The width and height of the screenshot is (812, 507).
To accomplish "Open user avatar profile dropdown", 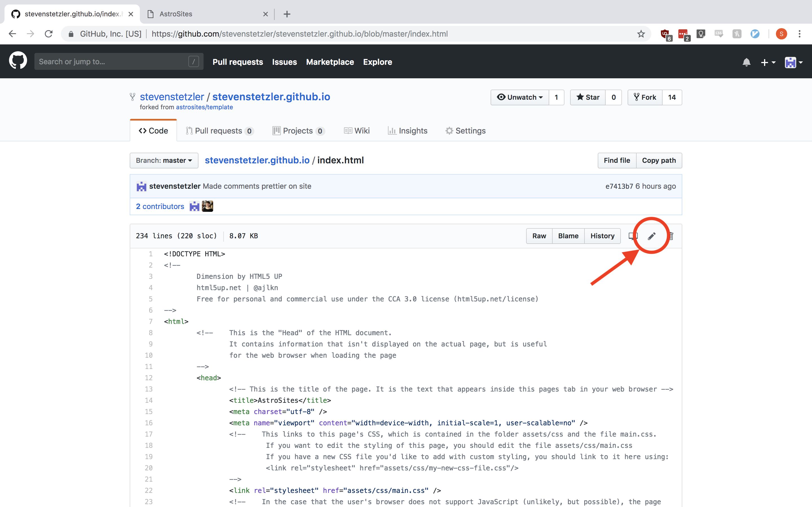I will pyautogui.click(x=793, y=62).
